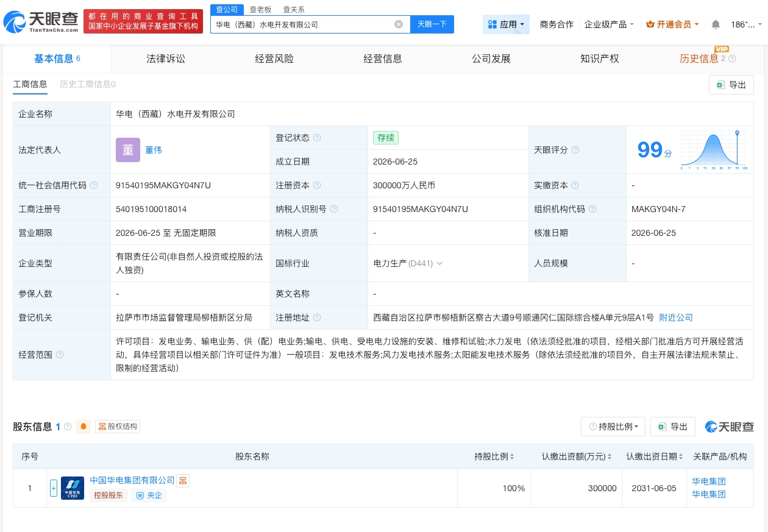This screenshot has width=768, height=532.
Task: Open legal representative 董伟 link
Action: pyautogui.click(x=154, y=150)
